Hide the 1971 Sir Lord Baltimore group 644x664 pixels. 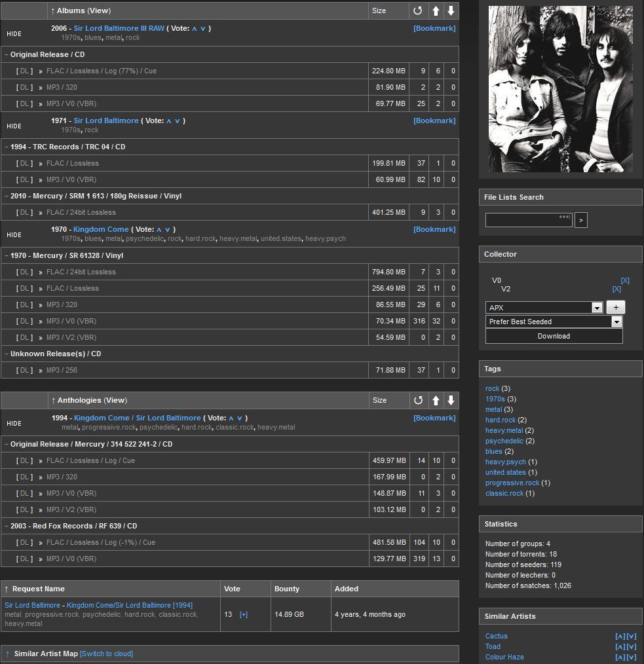(14, 126)
